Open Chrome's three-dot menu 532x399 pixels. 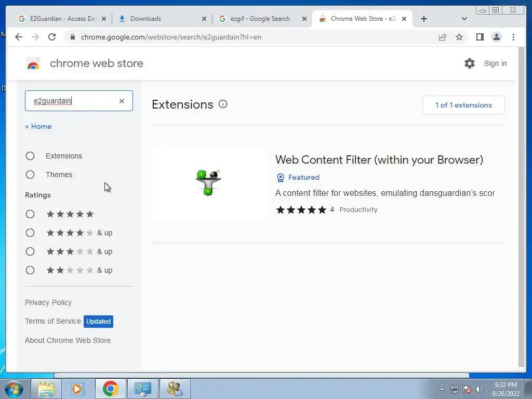[513, 37]
